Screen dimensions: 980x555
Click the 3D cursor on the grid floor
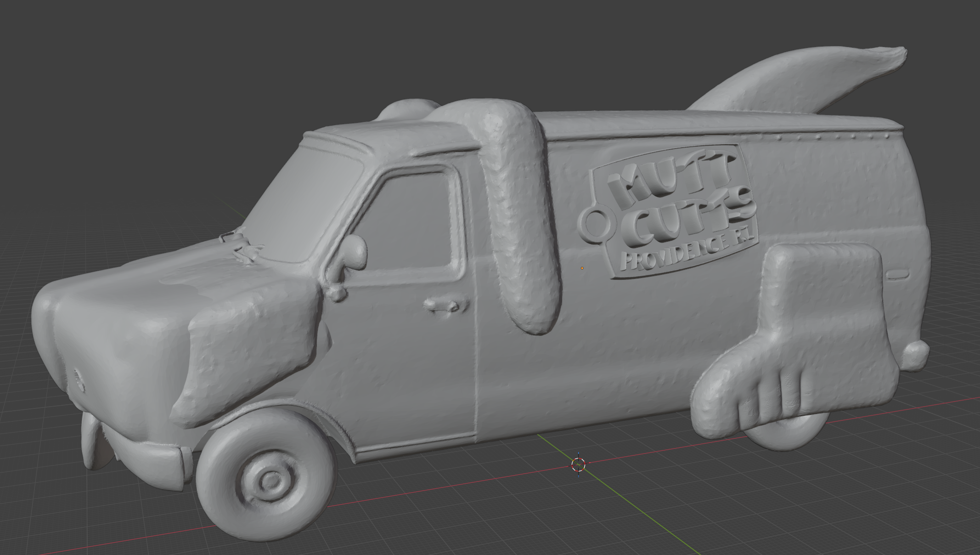point(578,464)
